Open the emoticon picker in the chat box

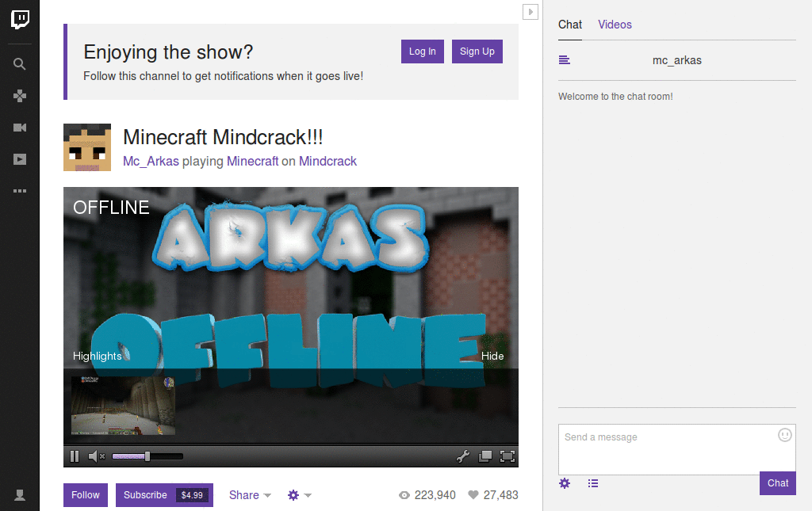tap(784, 435)
